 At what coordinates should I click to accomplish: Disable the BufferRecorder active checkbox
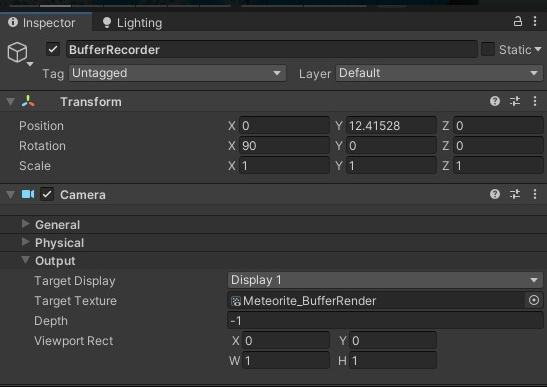[x=53, y=49]
